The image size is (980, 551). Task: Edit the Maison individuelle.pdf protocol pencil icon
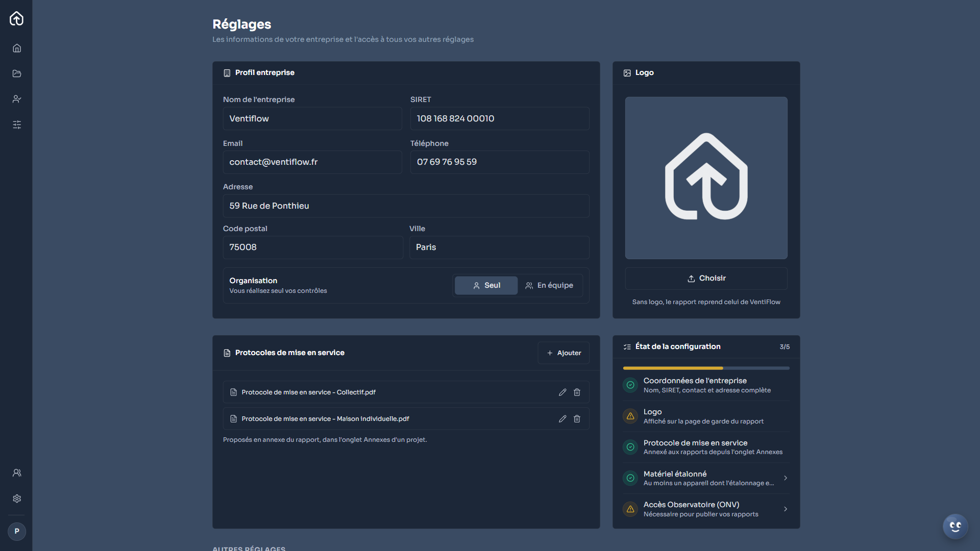coord(562,419)
